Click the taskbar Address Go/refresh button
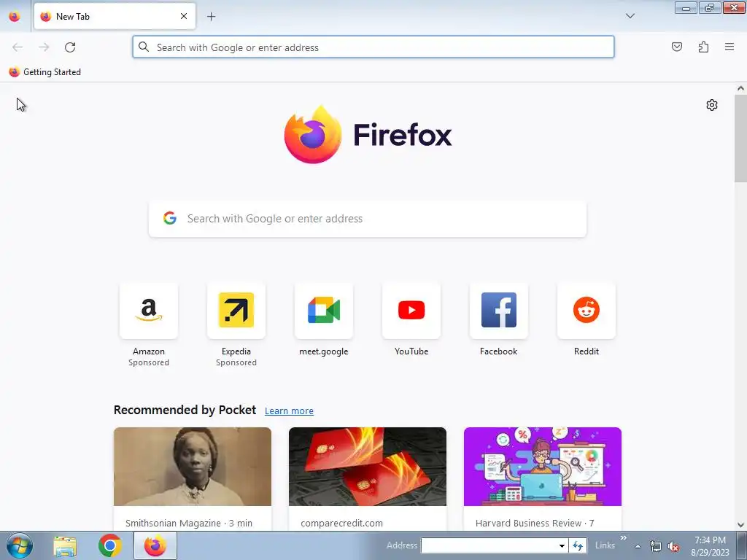The height and width of the screenshot is (560, 747). point(578,545)
